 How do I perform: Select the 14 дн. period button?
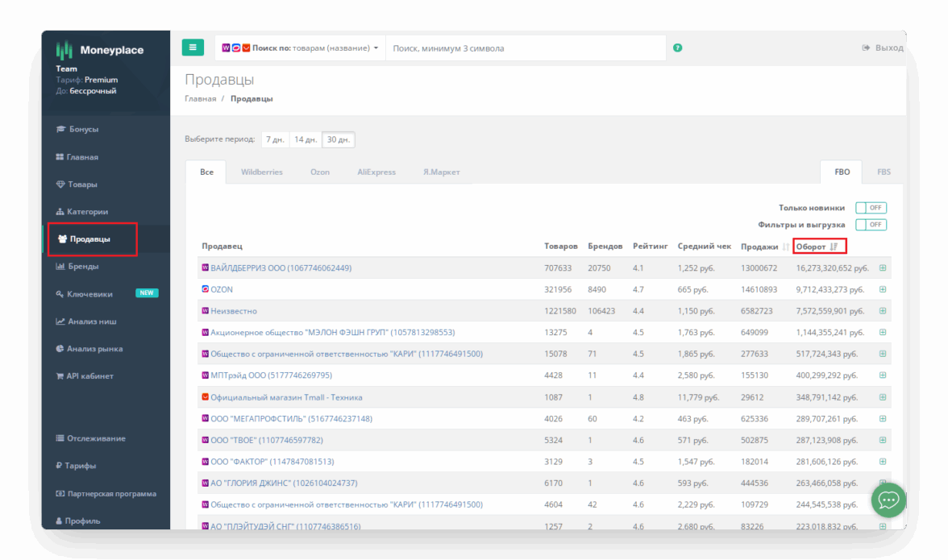click(305, 139)
